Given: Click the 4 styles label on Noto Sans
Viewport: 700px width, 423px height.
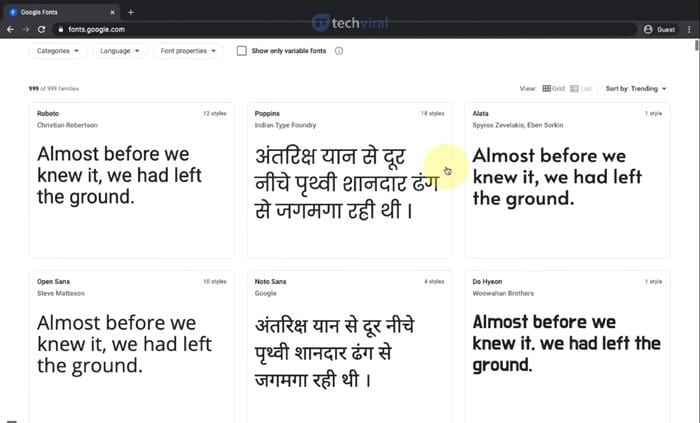Looking at the screenshot, I should pyautogui.click(x=434, y=282).
